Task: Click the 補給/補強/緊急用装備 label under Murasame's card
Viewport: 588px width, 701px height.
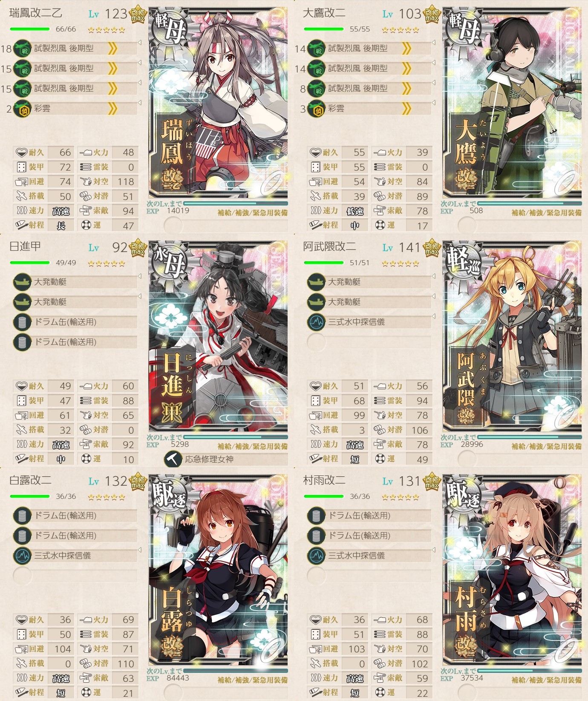Action: click(x=546, y=680)
